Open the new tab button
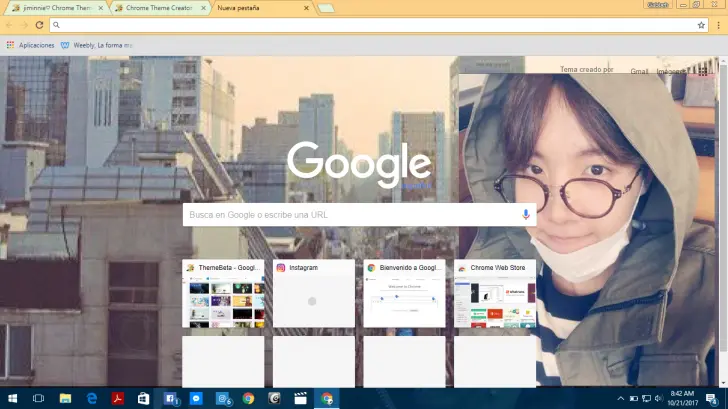Viewport: 728px width, 409px height. [326, 8]
